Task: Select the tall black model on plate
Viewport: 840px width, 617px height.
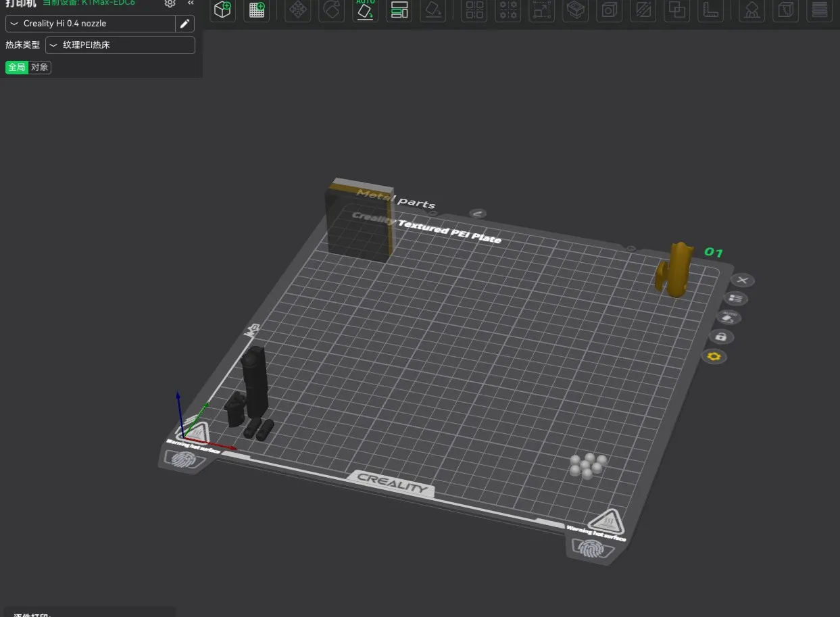Action: click(255, 382)
